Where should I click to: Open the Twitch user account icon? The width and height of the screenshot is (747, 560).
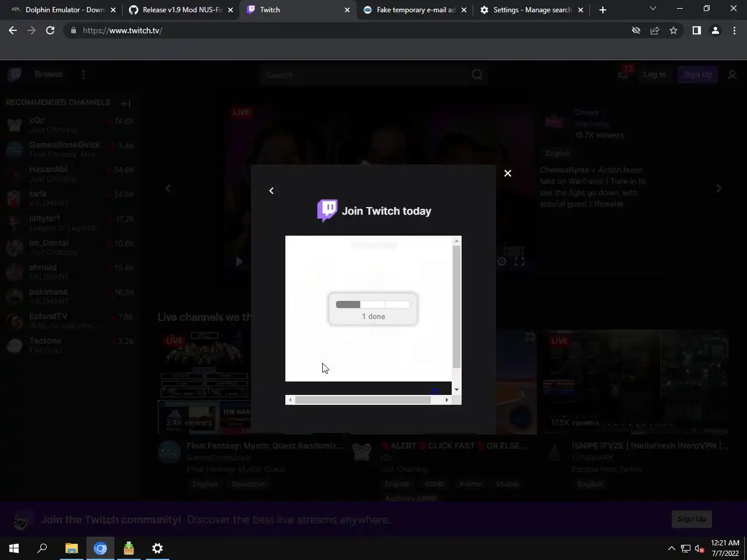(x=732, y=75)
